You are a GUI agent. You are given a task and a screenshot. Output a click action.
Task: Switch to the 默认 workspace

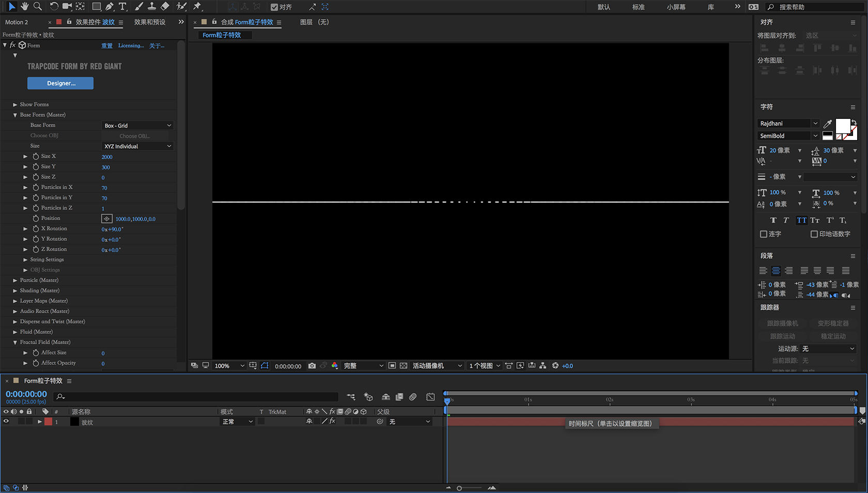(x=604, y=7)
